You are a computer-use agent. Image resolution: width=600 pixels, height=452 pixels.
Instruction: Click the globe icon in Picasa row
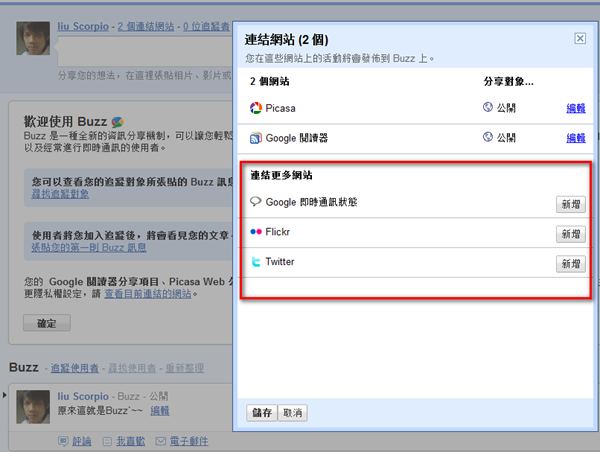(x=488, y=107)
